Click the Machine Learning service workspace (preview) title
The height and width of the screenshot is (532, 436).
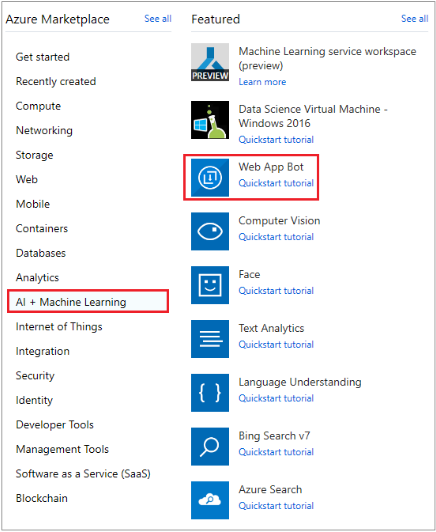[x=327, y=58]
